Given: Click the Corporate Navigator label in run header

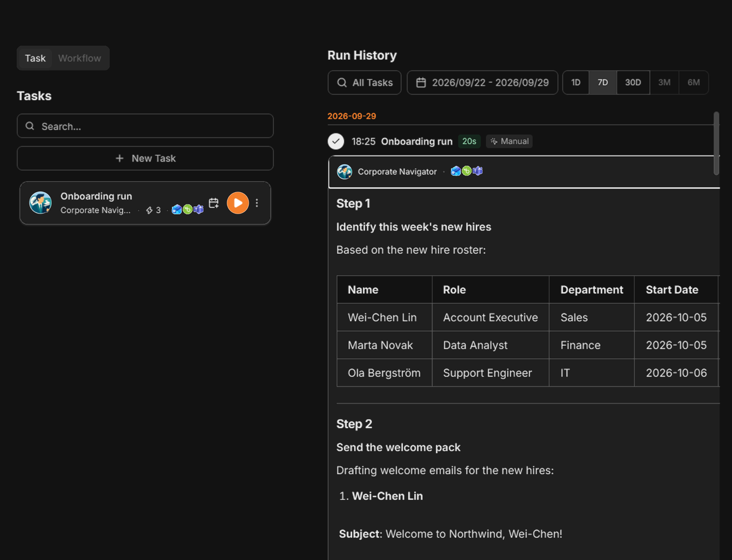Looking at the screenshot, I should (x=397, y=172).
